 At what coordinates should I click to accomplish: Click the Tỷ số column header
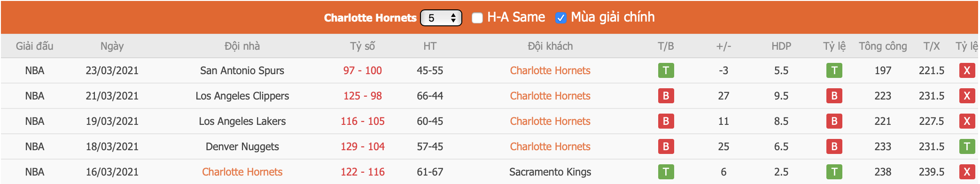point(362,46)
